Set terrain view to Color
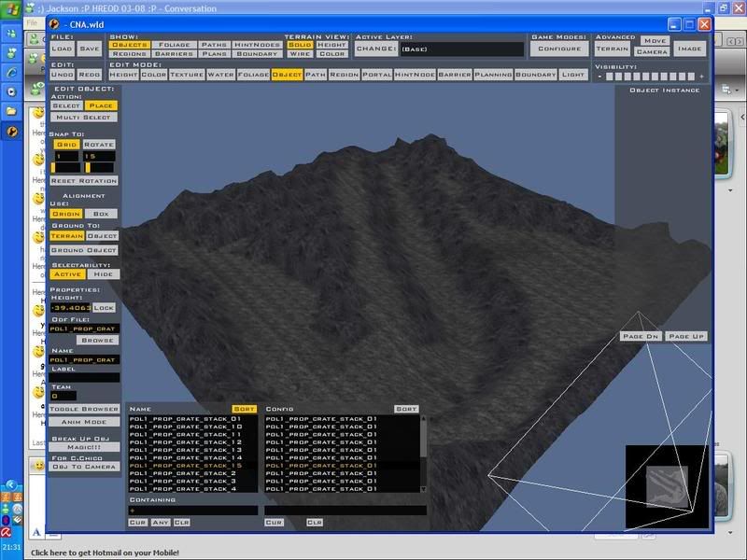The width and height of the screenshot is (747, 560). point(331,54)
